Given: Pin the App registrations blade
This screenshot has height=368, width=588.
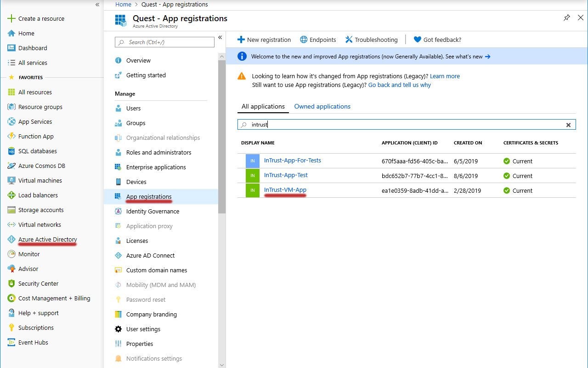Looking at the screenshot, I should pos(567,18).
